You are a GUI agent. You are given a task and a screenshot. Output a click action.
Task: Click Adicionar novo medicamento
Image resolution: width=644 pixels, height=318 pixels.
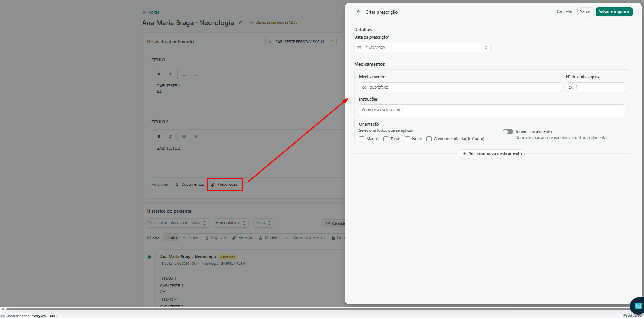click(492, 153)
